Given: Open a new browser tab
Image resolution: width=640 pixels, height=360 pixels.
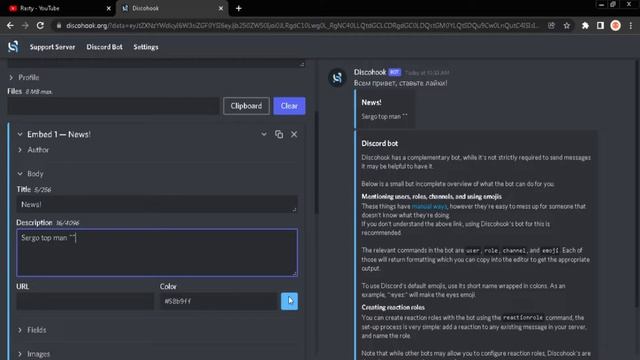Looking at the screenshot, I should click(x=239, y=8).
